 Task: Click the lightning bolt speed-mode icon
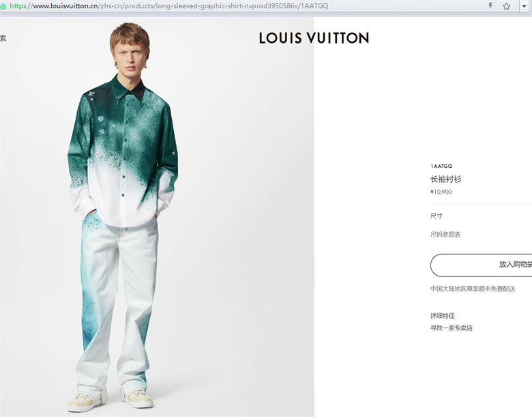pyautogui.click(x=490, y=5)
